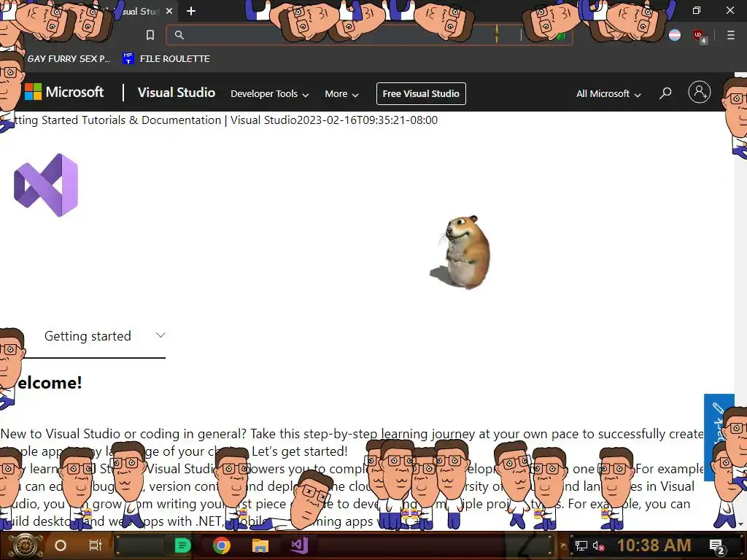Bookmark this page with the bookmark icon

tap(150, 35)
